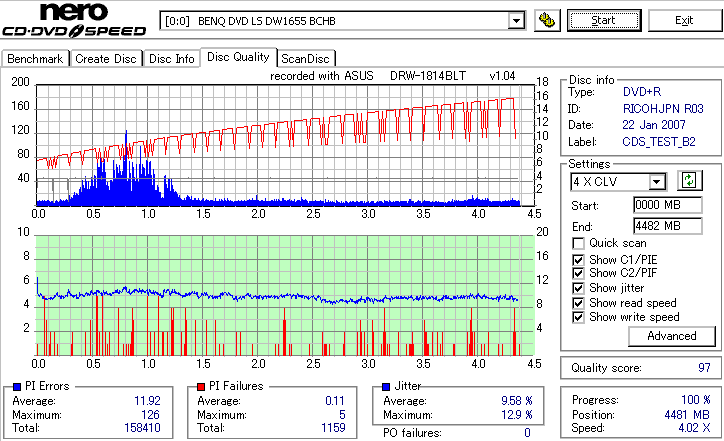Click the PI Errors maximum 126
Image resolution: width=724 pixels, height=441 pixels.
tap(151, 415)
